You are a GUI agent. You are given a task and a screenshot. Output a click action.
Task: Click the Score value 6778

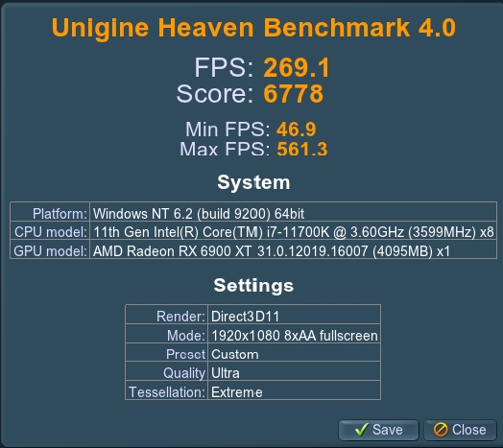(293, 94)
